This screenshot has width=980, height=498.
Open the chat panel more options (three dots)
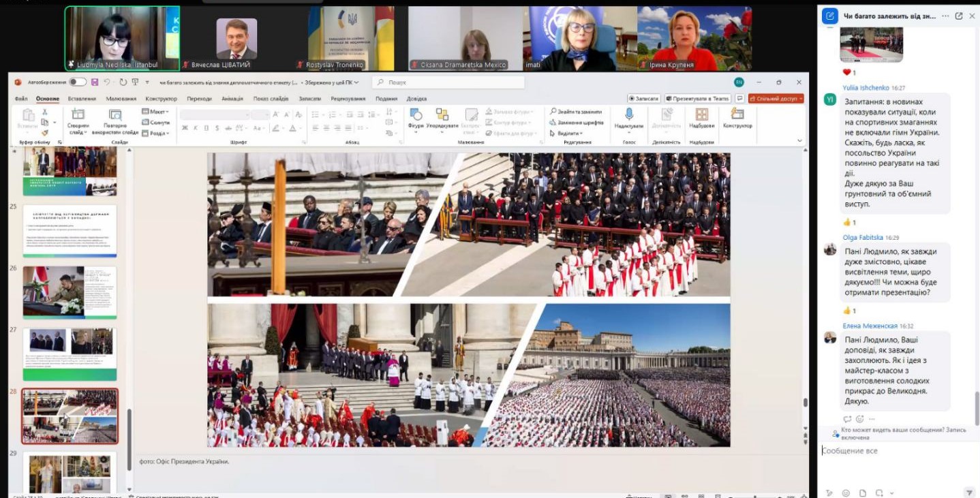(x=945, y=16)
